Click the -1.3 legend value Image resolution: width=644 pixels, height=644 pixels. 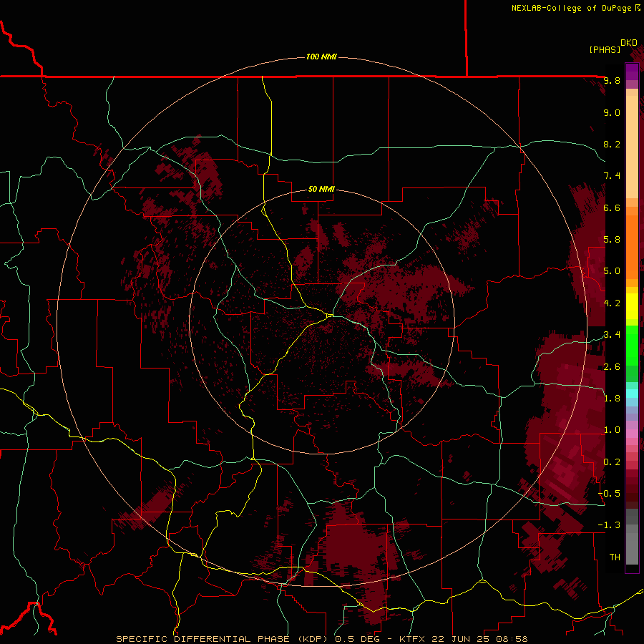(609, 525)
